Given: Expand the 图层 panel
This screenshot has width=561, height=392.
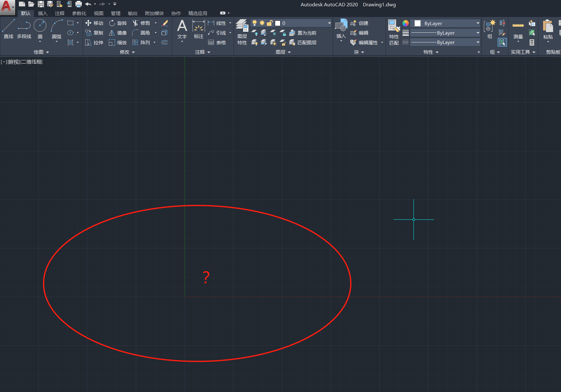Looking at the screenshot, I should [283, 52].
